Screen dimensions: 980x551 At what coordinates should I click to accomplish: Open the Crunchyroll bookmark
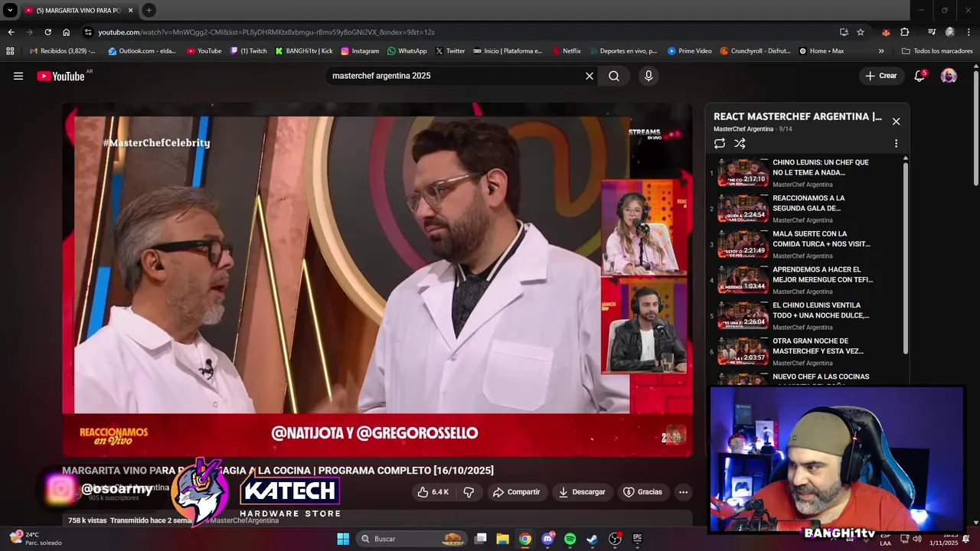click(x=755, y=51)
